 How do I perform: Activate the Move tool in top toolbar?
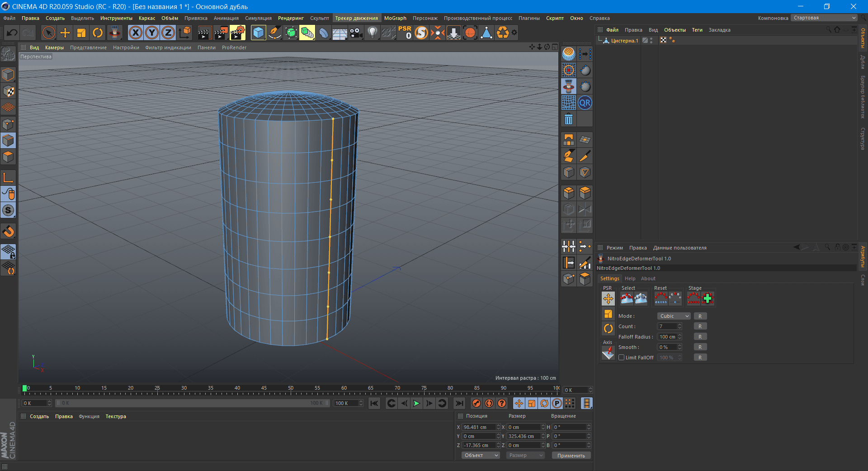click(65, 33)
